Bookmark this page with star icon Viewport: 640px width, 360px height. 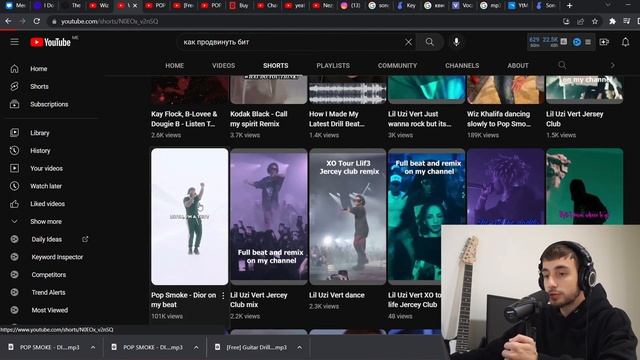click(595, 21)
